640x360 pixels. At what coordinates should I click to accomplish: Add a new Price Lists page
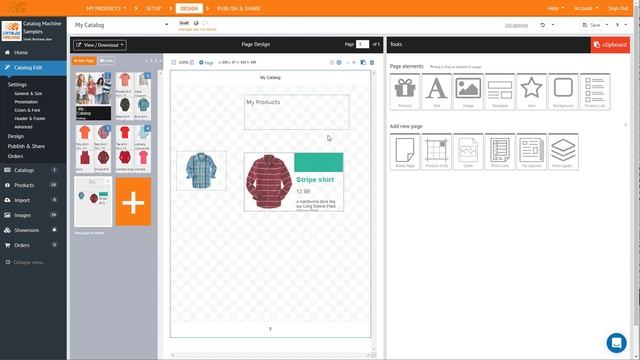click(500, 152)
